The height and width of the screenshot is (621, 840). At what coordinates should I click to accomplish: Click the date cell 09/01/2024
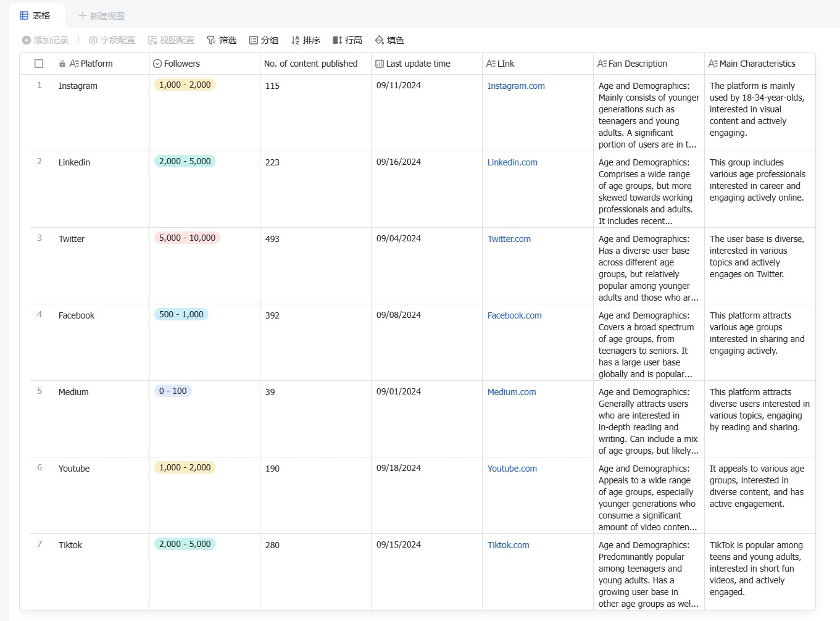point(426,419)
